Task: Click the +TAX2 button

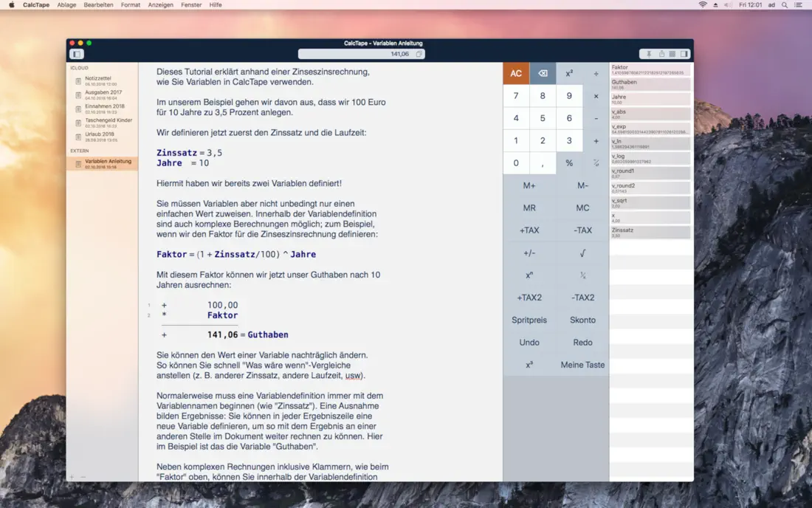Action: (x=529, y=298)
